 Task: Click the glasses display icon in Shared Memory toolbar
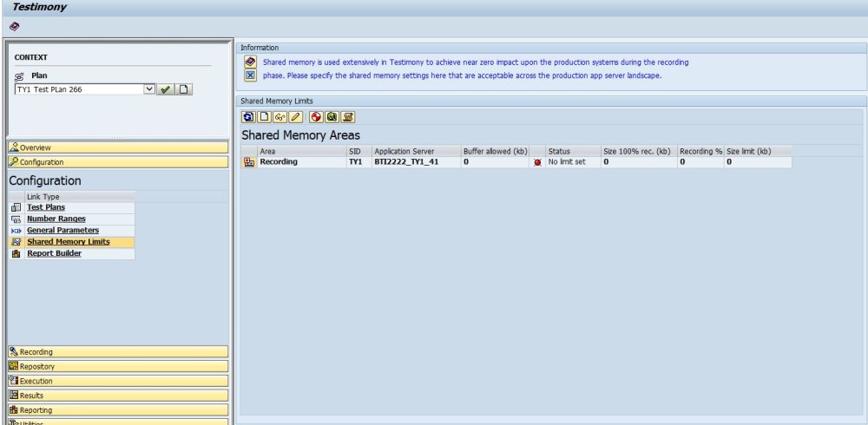279,117
